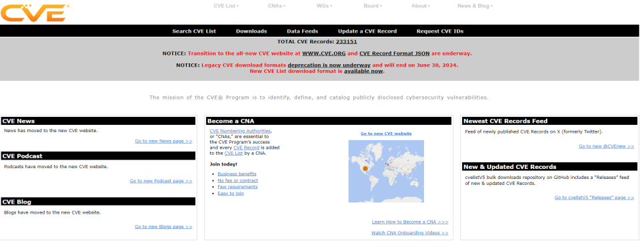Click the world map CNA image

[x=386, y=171]
